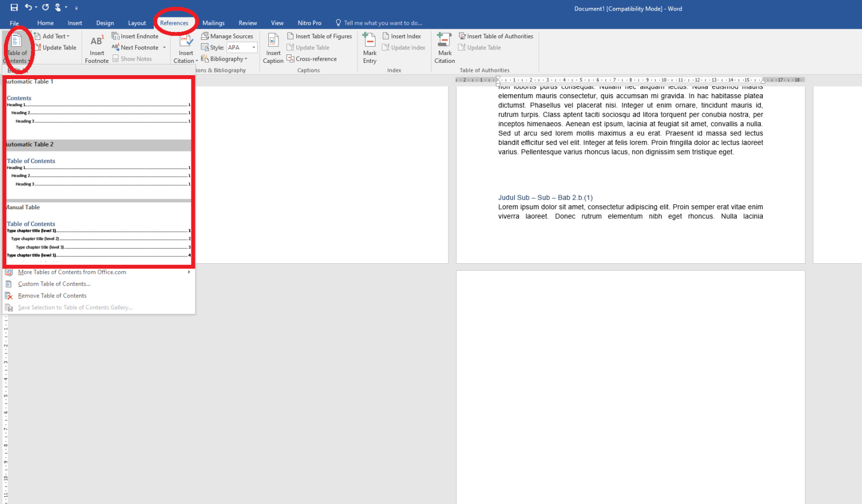
Task: Expand the Add Text dropdown
Action: 52,36
